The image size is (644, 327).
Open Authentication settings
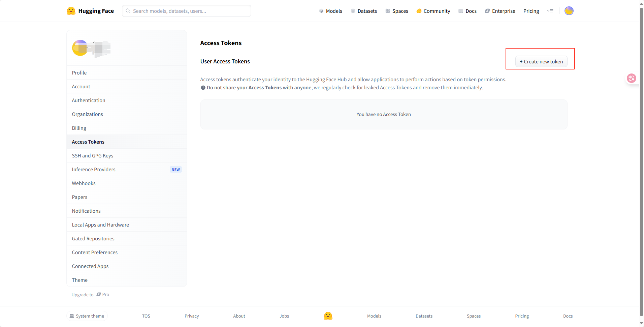click(127, 100)
